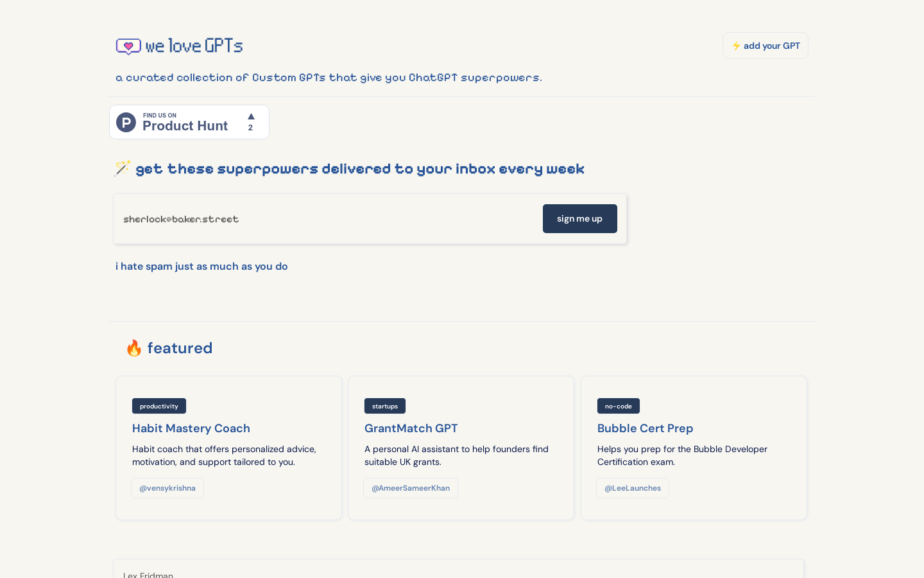Click the sign me up button

pyautogui.click(x=580, y=218)
